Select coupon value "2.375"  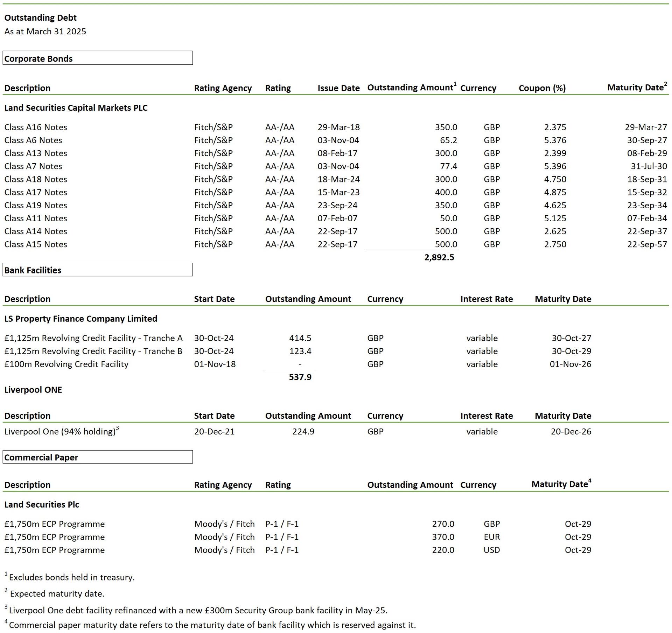click(555, 127)
